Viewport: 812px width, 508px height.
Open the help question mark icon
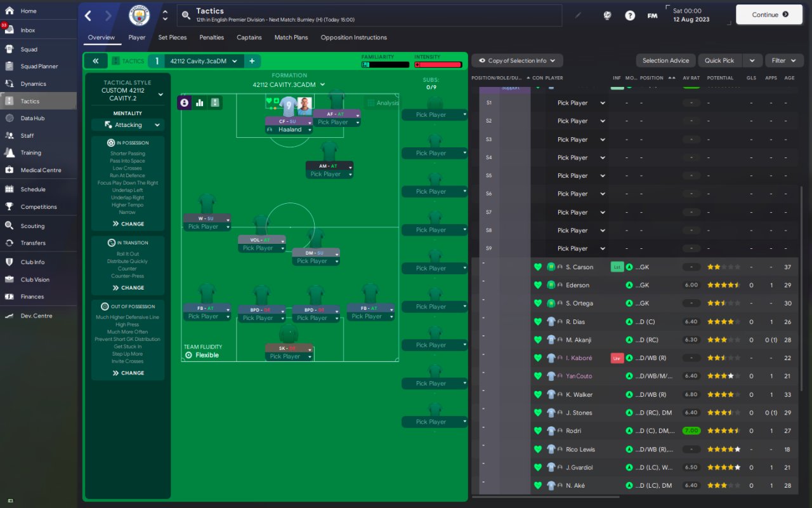pyautogui.click(x=630, y=15)
